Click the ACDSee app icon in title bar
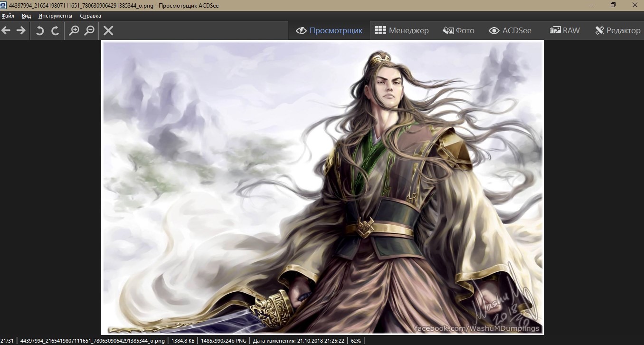Screen dimensions: 644x345 [x=4, y=5]
